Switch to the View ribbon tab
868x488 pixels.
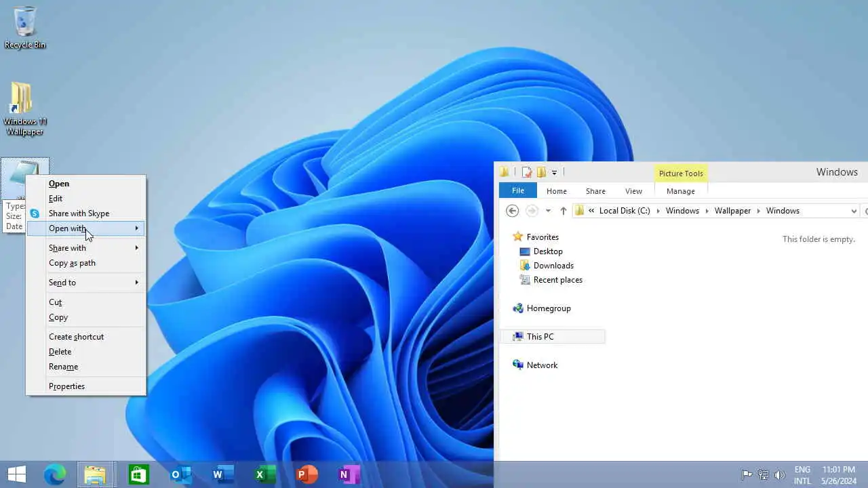(x=634, y=191)
